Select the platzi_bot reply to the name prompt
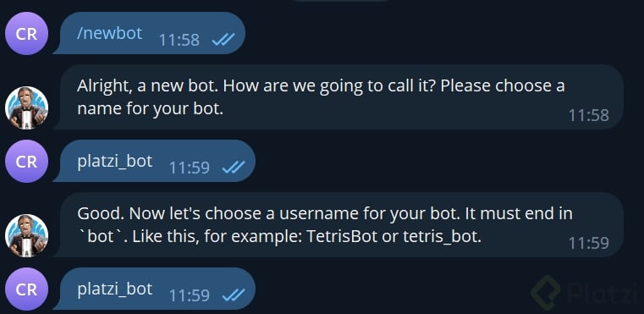The width and height of the screenshot is (644, 314). (154, 161)
